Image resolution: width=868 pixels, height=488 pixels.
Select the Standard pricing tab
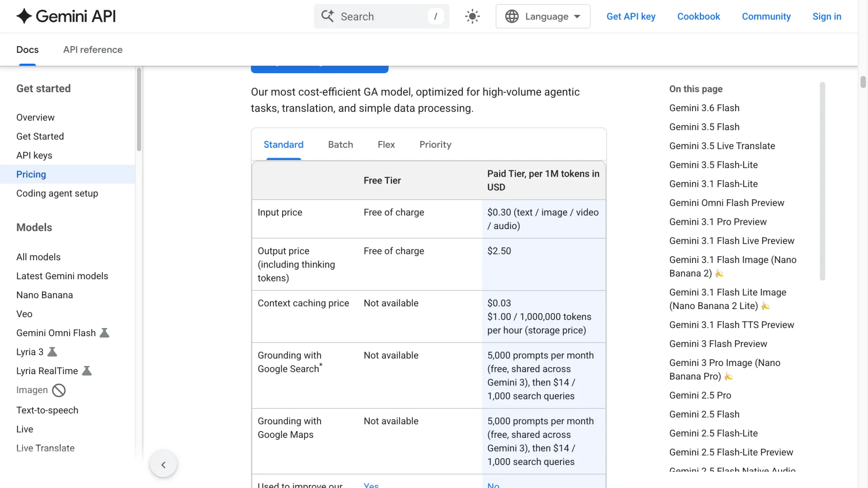[283, 145]
